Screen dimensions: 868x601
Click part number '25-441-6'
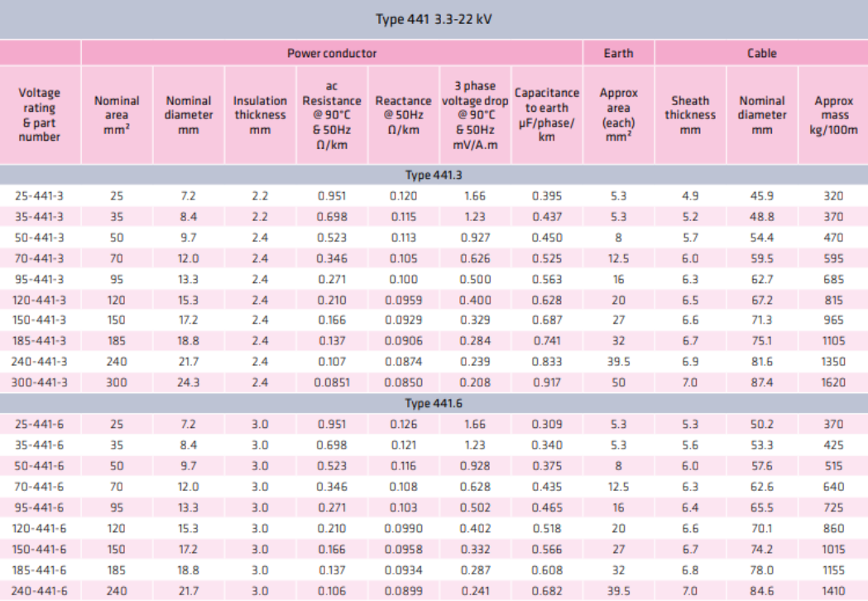[x=39, y=425]
